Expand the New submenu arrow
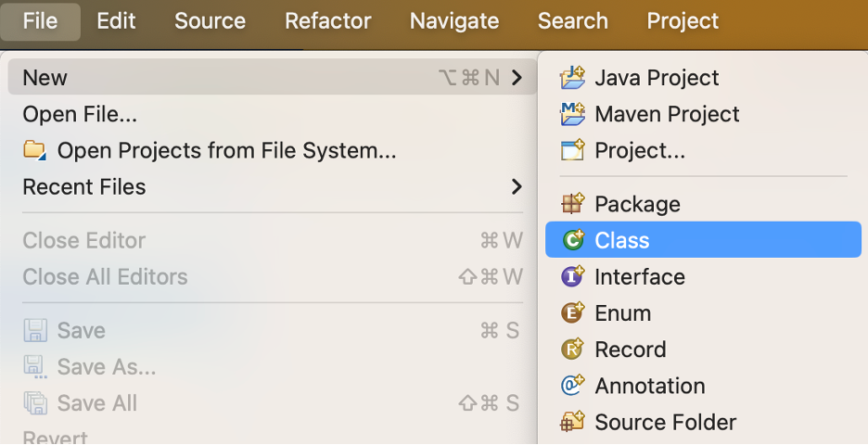Image resolution: width=868 pixels, height=445 pixels. [x=517, y=78]
